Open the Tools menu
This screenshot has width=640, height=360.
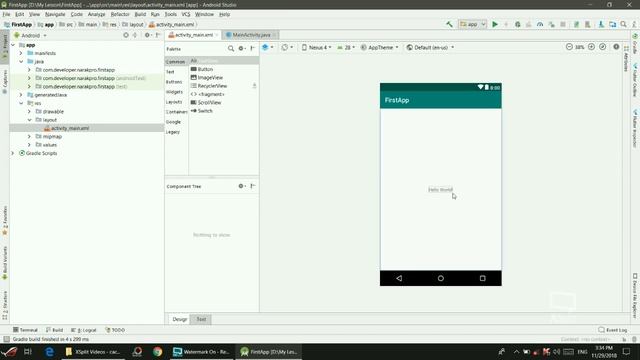pyautogui.click(x=171, y=14)
